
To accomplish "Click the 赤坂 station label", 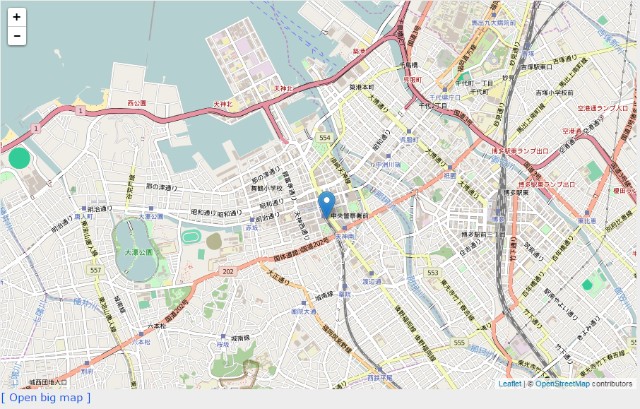I will click(x=251, y=228).
